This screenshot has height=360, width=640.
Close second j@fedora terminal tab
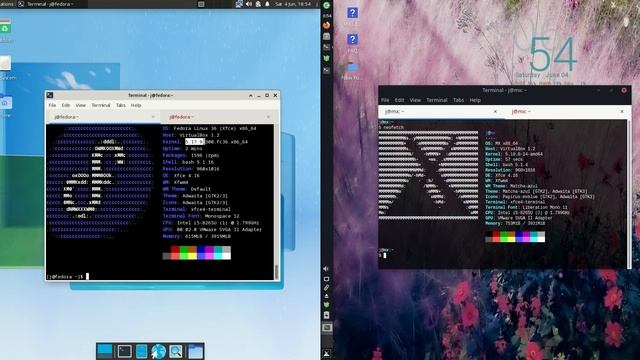coord(268,117)
